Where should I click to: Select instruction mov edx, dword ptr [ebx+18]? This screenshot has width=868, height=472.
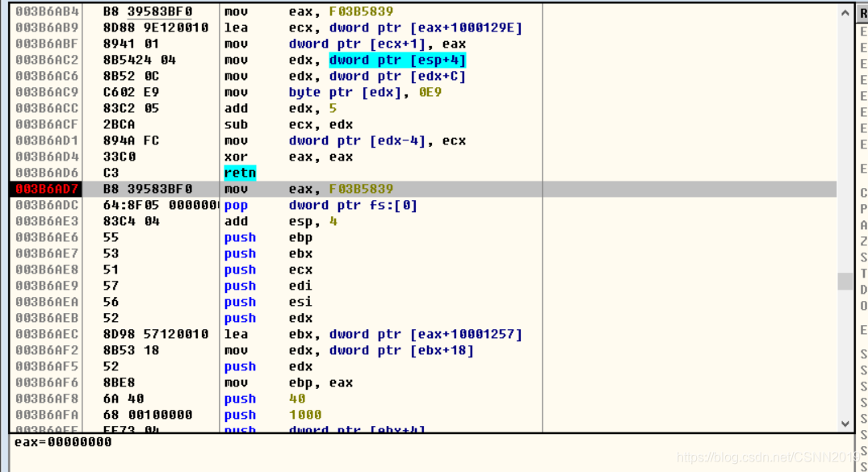point(349,350)
